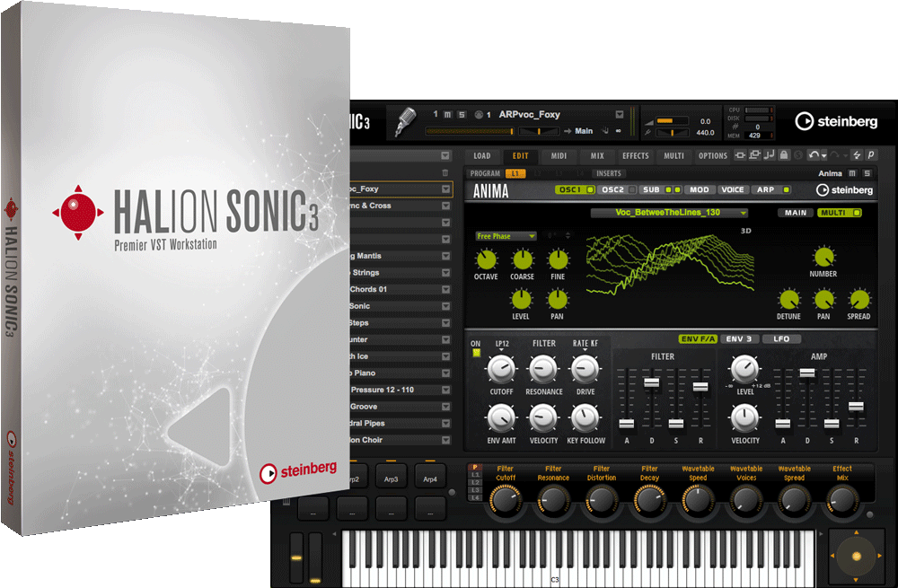Open the Choir slot dropdown arrow

tap(445, 440)
